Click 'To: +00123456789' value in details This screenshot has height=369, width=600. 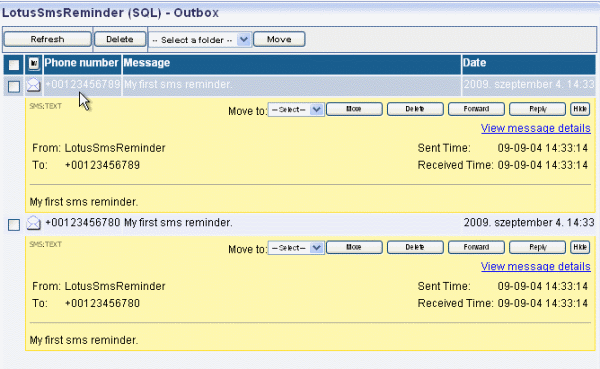(x=102, y=165)
